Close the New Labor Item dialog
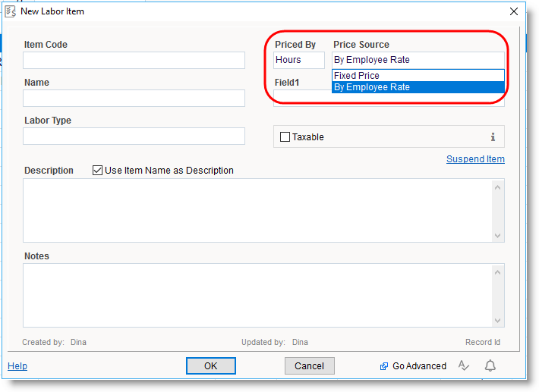 click(x=514, y=11)
